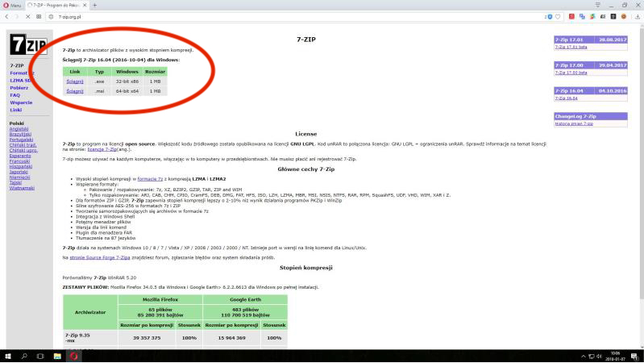Open FAQ in sidebar menu

[15, 95]
